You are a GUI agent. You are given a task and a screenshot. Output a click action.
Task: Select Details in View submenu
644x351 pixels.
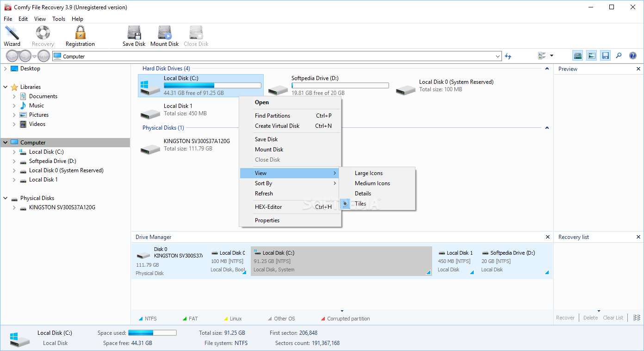pyautogui.click(x=378, y=194)
